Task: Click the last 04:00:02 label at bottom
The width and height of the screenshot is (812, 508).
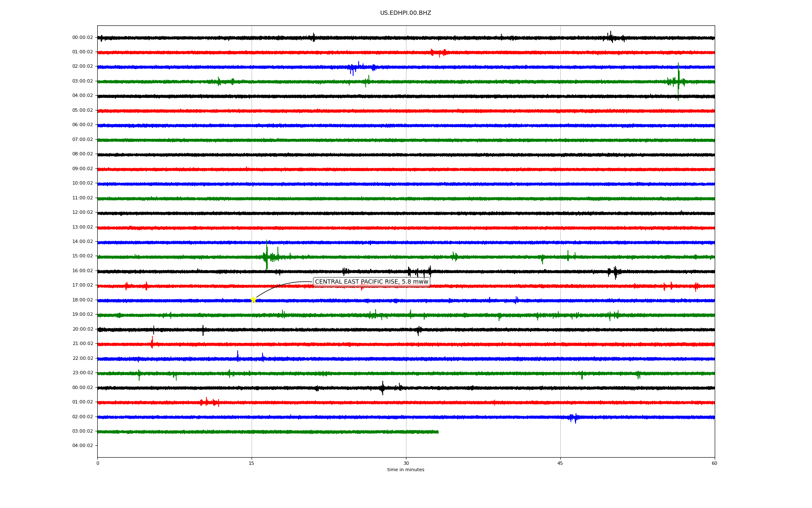Action: (82, 446)
